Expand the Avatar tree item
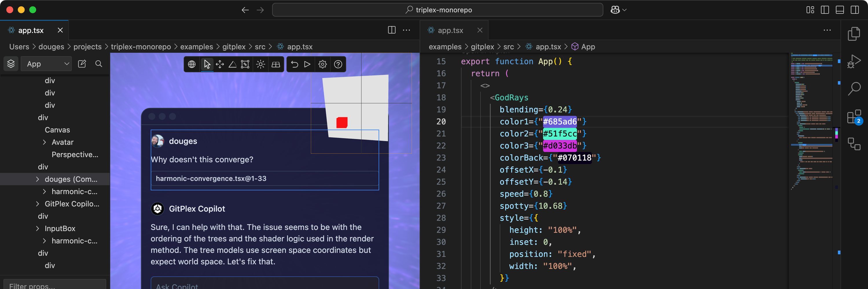 pyautogui.click(x=45, y=142)
